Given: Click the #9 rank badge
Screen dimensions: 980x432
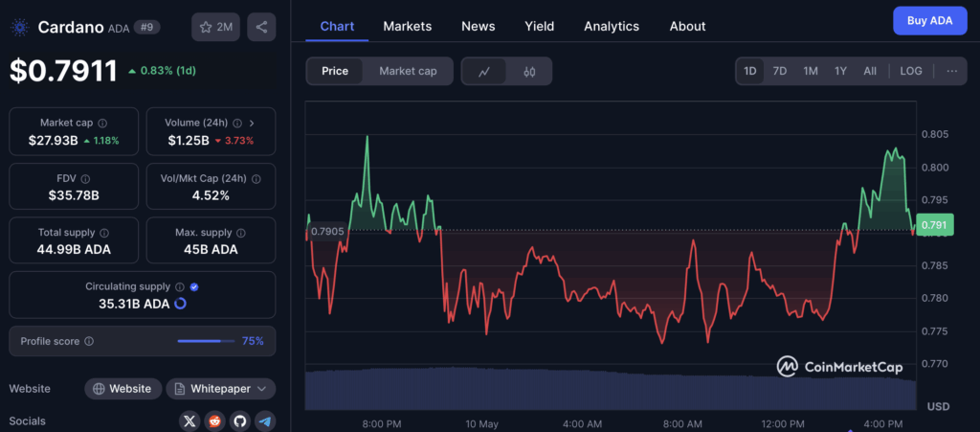Looking at the screenshot, I should (146, 28).
